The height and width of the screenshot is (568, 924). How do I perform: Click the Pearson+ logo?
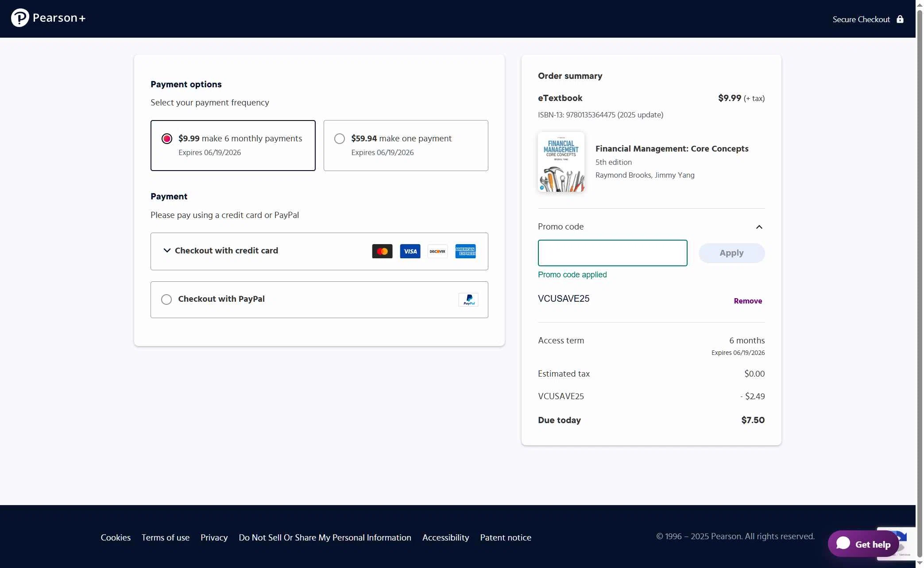[x=49, y=18]
